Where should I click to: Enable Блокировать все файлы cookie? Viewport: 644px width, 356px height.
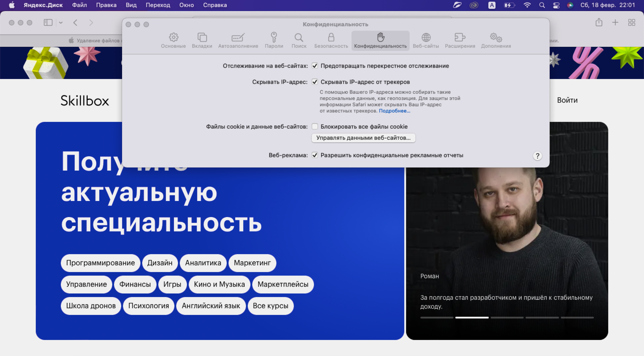coord(315,127)
